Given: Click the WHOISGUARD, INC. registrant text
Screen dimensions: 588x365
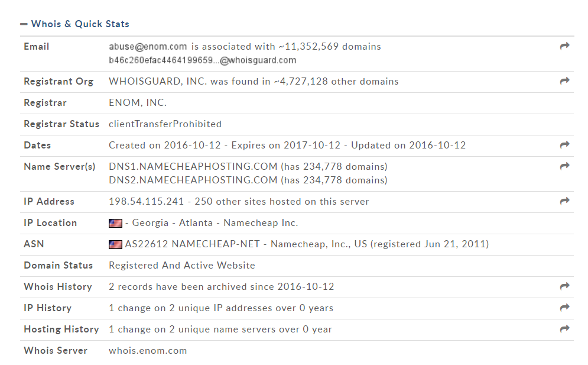Looking at the screenshot, I should click(x=158, y=82).
